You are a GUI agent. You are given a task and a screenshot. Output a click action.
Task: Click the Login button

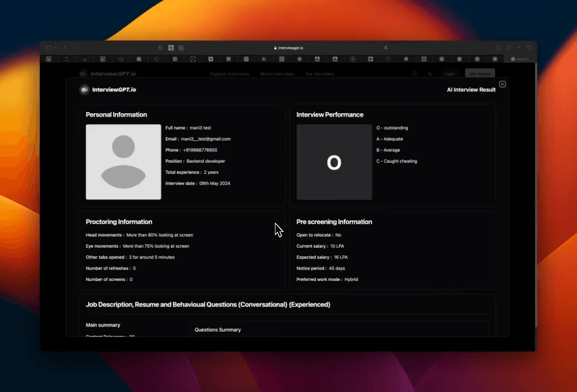450,74
